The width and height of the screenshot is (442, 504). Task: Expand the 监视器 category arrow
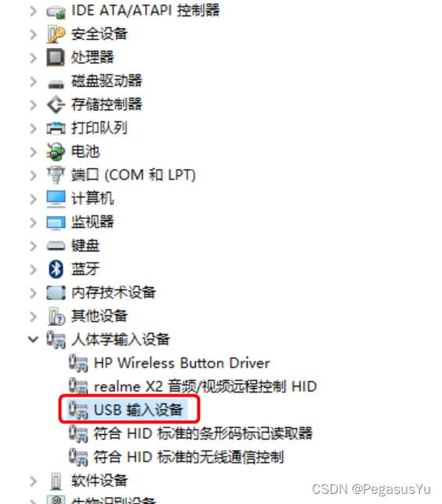pyautogui.click(x=33, y=222)
